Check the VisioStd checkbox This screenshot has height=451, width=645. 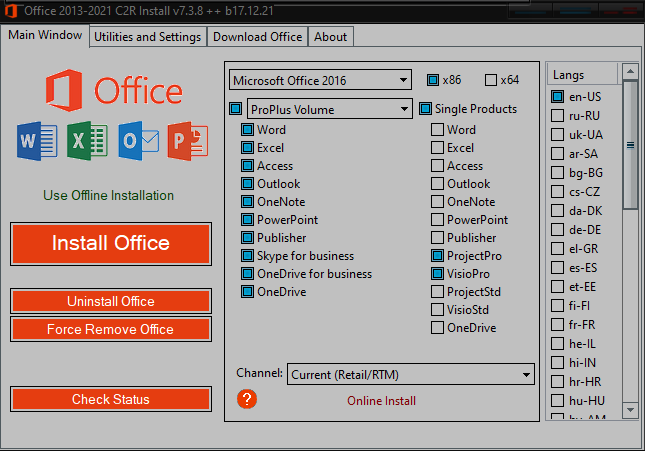pos(437,309)
